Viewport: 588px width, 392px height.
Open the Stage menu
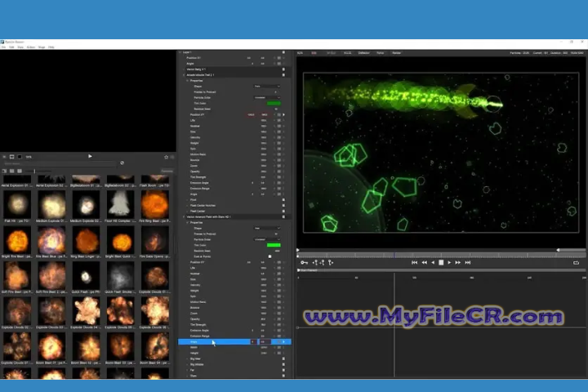click(42, 47)
